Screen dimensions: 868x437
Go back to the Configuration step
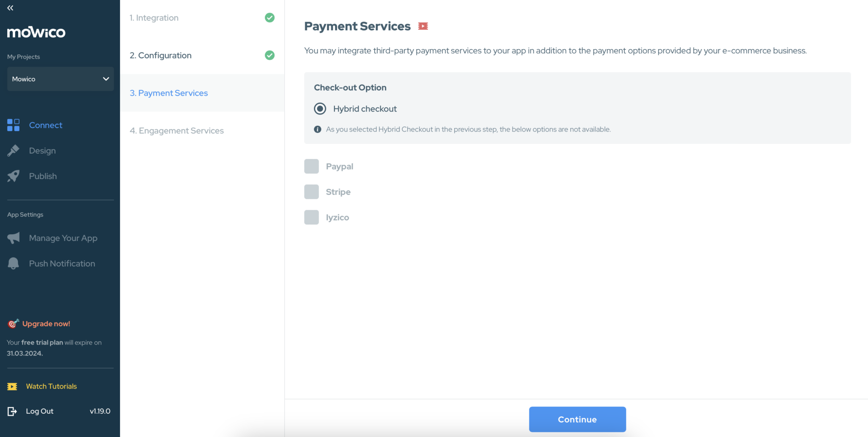point(161,55)
